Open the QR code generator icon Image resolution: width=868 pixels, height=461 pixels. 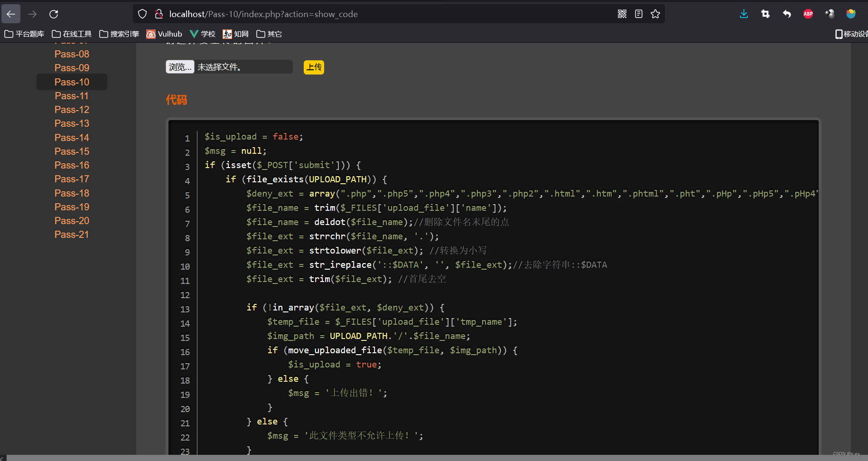(x=622, y=14)
